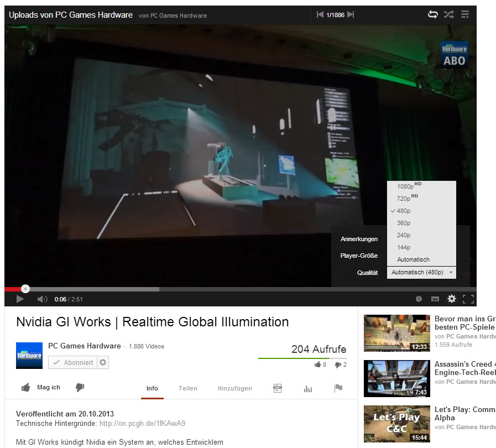Open the playlist list icon
Screen dimensions: 496x448
pos(465,14)
